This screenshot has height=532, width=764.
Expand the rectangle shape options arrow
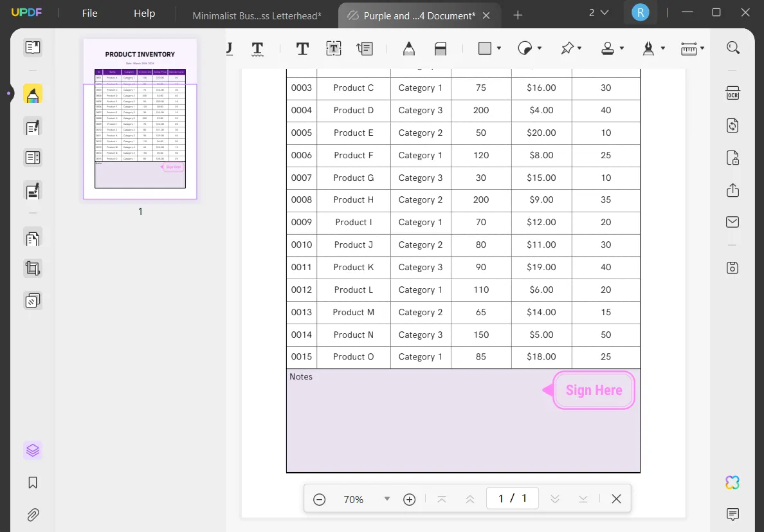click(499, 48)
